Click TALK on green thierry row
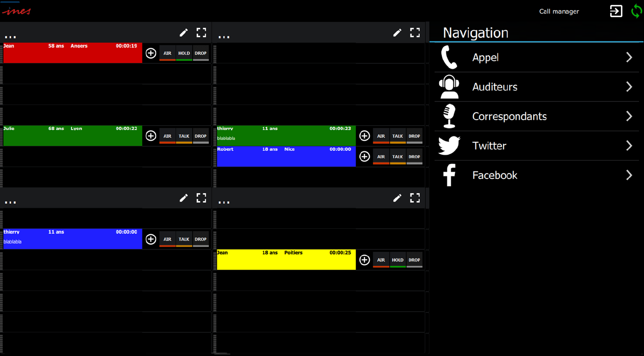Viewport: 644px width, 356px height. click(x=397, y=136)
